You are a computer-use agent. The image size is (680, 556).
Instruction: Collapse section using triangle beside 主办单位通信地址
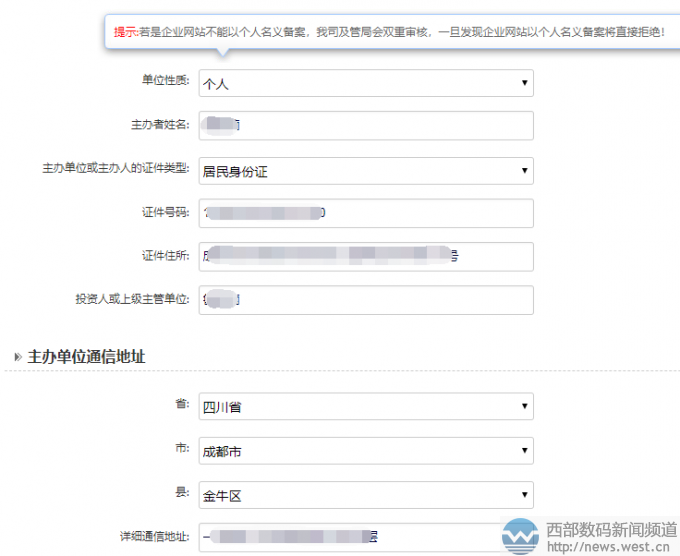pyautogui.click(x=18, y=357)
